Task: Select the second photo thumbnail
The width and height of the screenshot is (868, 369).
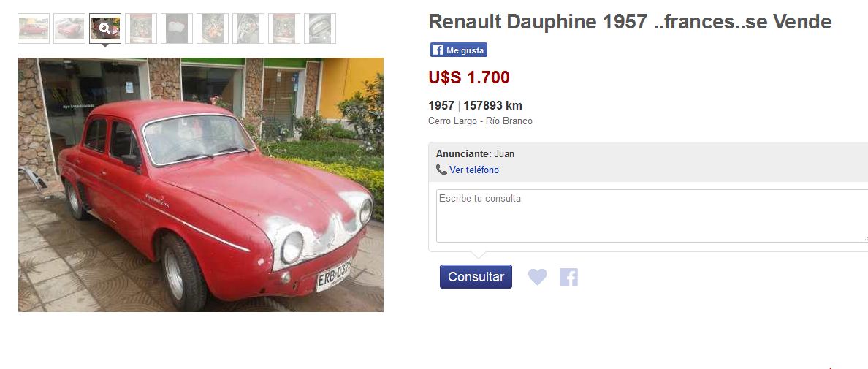Action: (69, 28)
